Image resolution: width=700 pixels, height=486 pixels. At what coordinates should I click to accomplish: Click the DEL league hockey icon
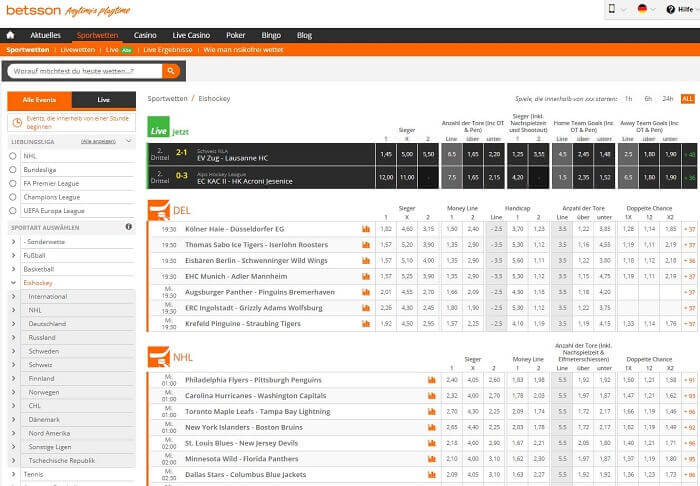(x=159, y=210)
